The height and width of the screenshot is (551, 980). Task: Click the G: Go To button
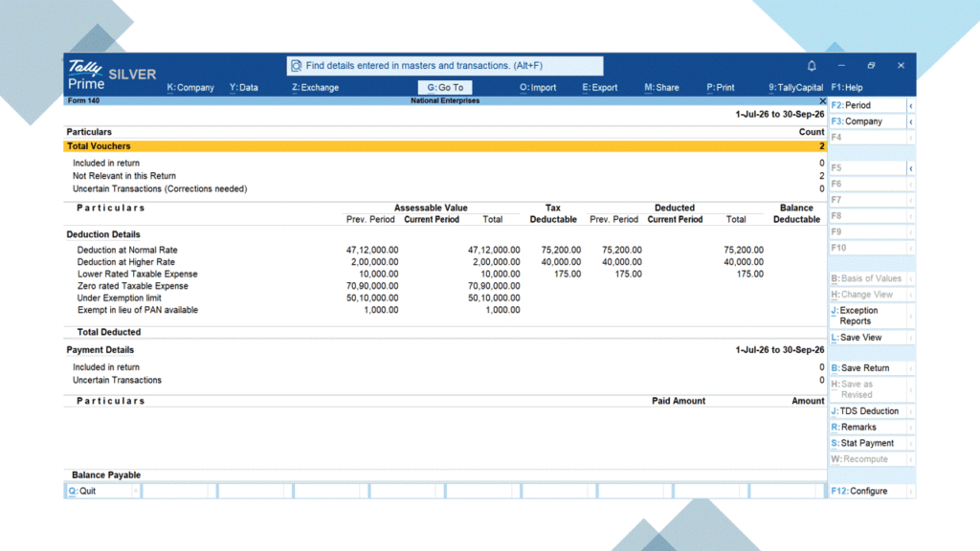(445, 87)
